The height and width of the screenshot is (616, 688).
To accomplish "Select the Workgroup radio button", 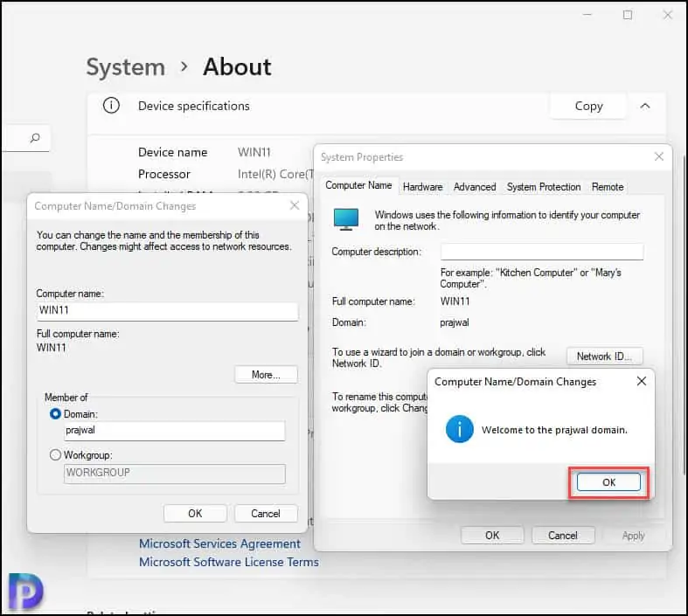I will coord(56,455).
